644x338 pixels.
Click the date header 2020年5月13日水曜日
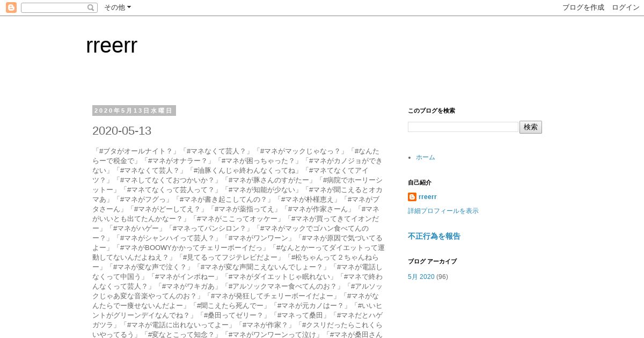click(x=134, y=111)
